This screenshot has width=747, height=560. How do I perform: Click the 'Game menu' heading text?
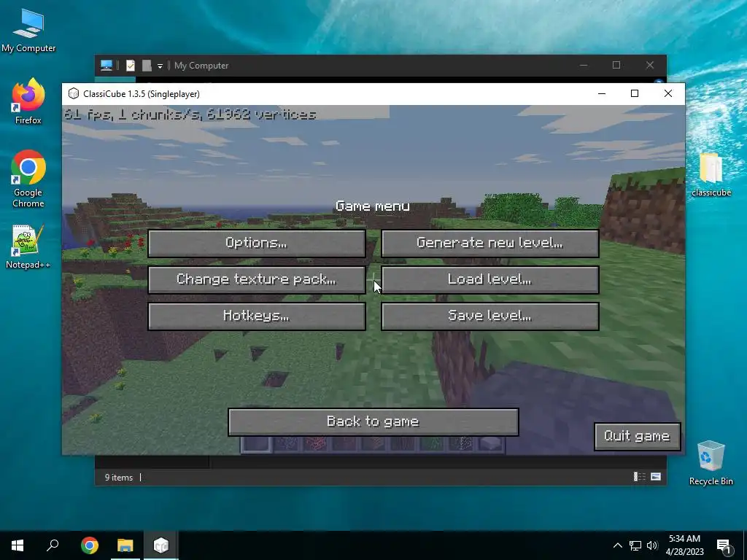pos(373,206)
